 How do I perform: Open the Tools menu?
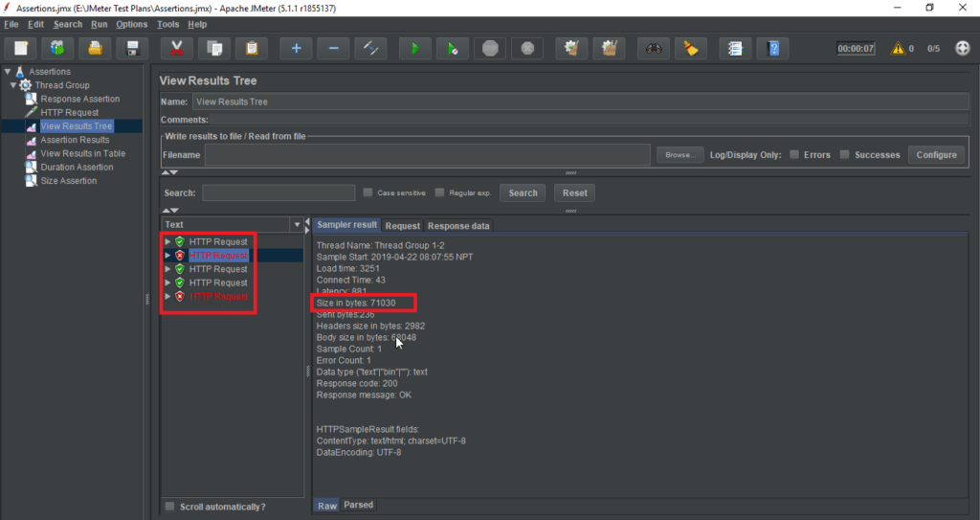coord(167,24)
